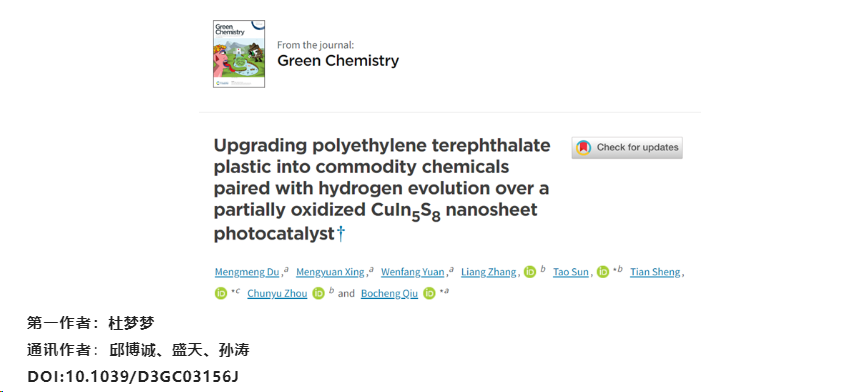The height and width of the screenshot is (392, 843).
Task: Click the Green Chemistry journal name
Action: coord(338,61)
